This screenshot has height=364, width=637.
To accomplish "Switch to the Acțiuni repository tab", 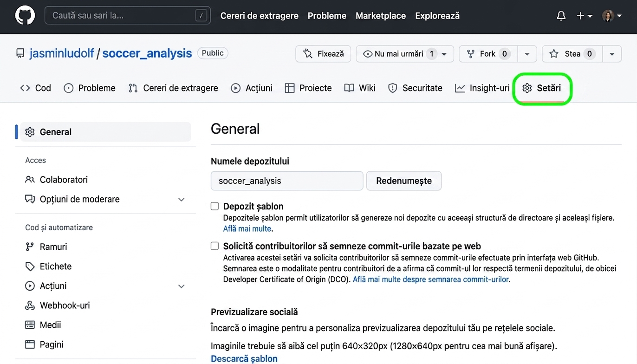I will click(x=252, y=88).
